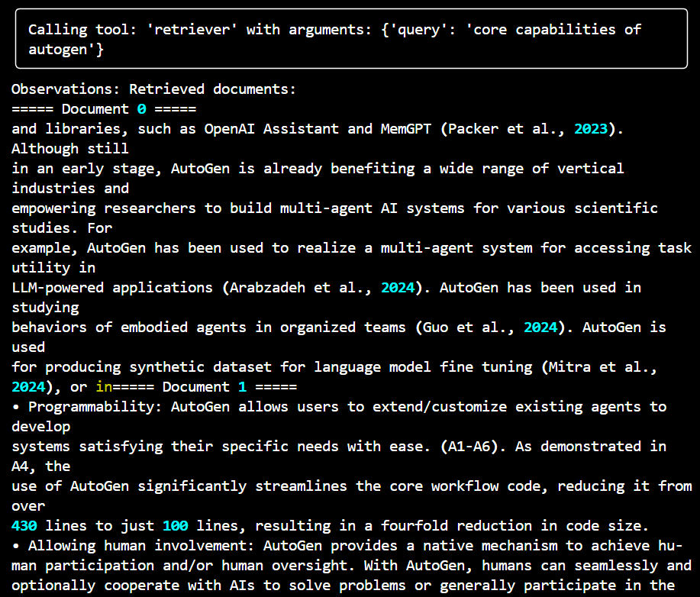Click the Calling tool label

[74, 29]
